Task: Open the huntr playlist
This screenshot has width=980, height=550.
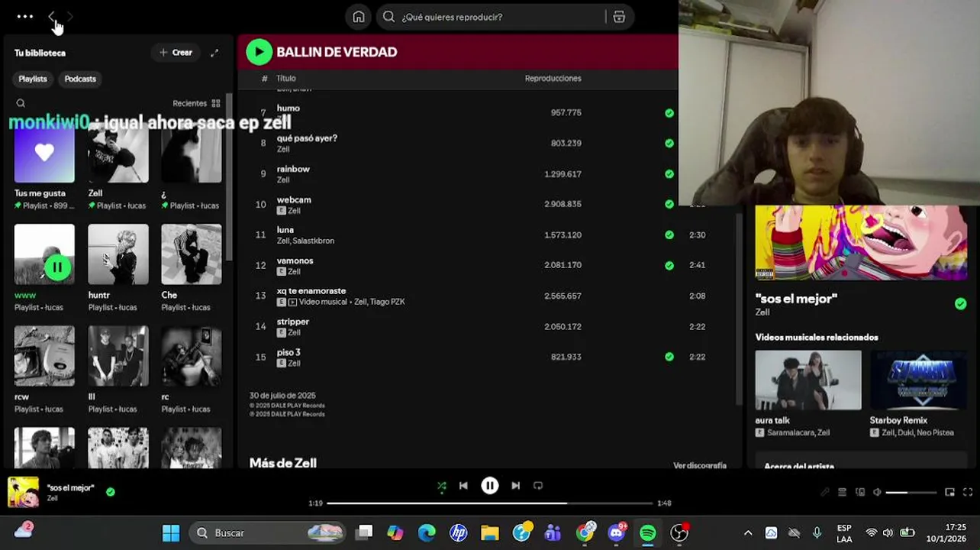Action: coord(118,254)
